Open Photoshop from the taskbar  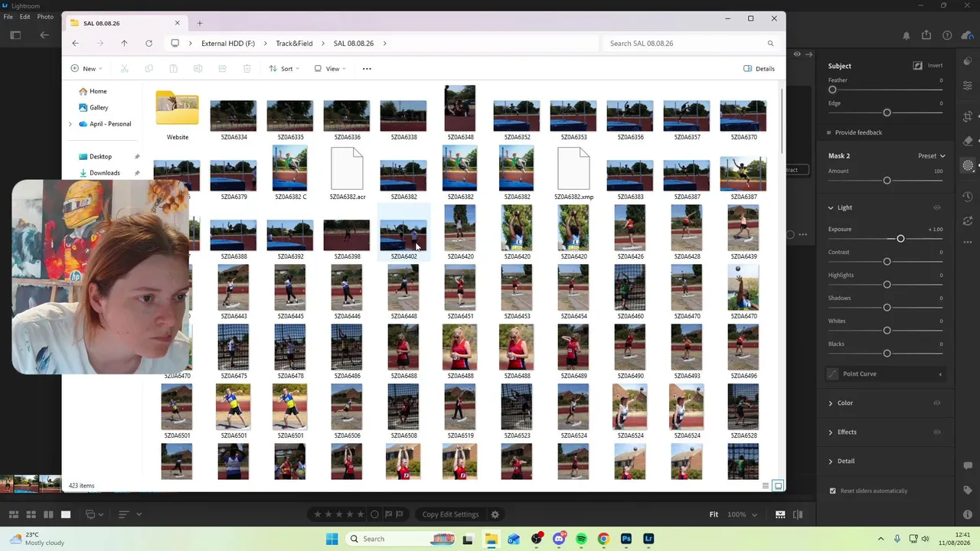[626, 539]
